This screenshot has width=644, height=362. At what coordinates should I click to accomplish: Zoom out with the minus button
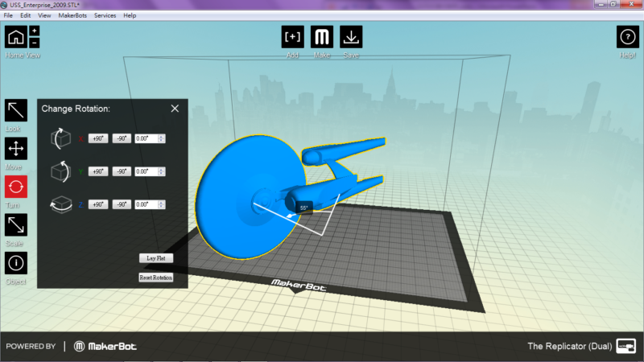[x=35, y=43]
